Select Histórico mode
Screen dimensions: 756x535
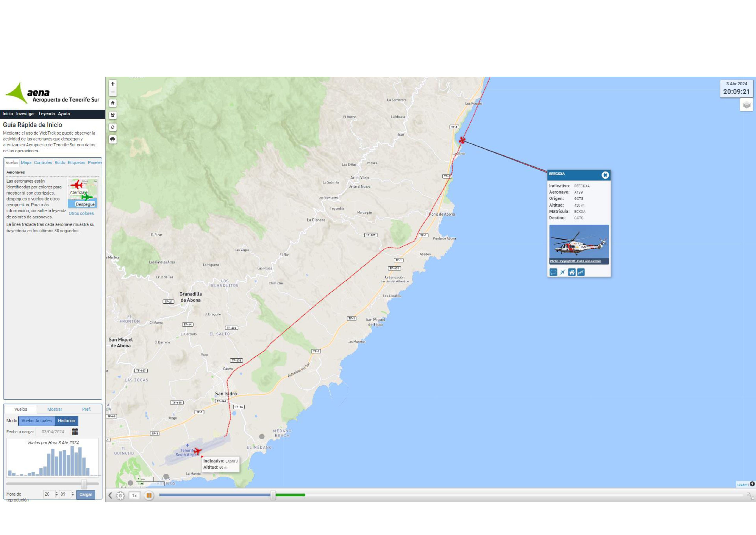67,421
